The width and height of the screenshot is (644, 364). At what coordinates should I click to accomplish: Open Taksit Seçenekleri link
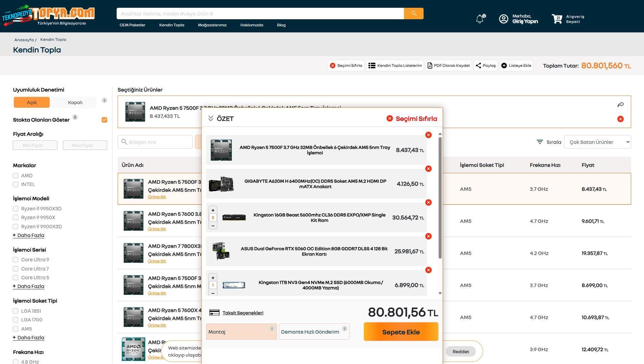pyautogui.click(x=242, y=313)
